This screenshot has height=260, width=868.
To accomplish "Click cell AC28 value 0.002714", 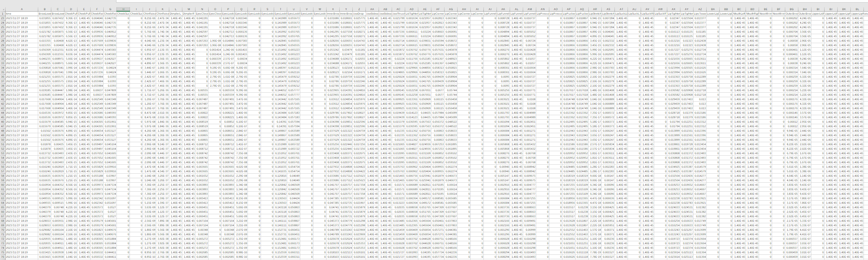I will [x=398, y=41].
